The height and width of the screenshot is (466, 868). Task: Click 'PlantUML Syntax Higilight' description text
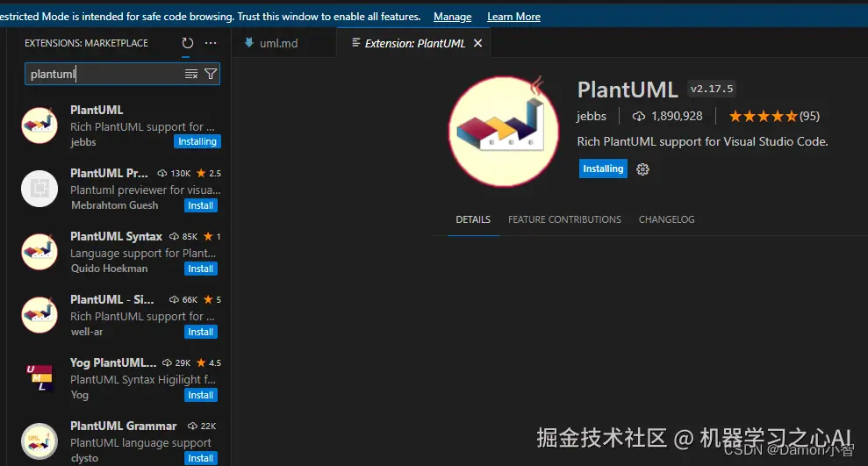coord(143,379)
